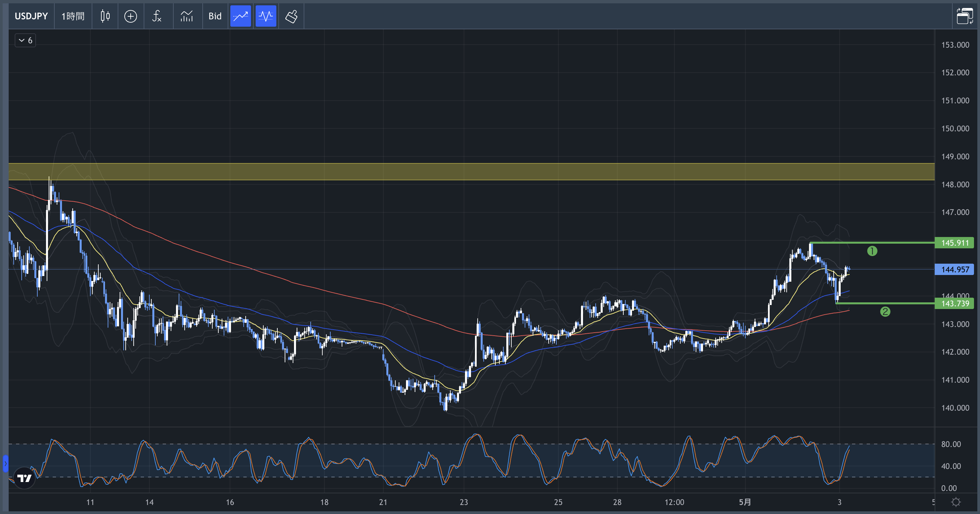Select the green horizontal line at 143.739

click(885, 303)
